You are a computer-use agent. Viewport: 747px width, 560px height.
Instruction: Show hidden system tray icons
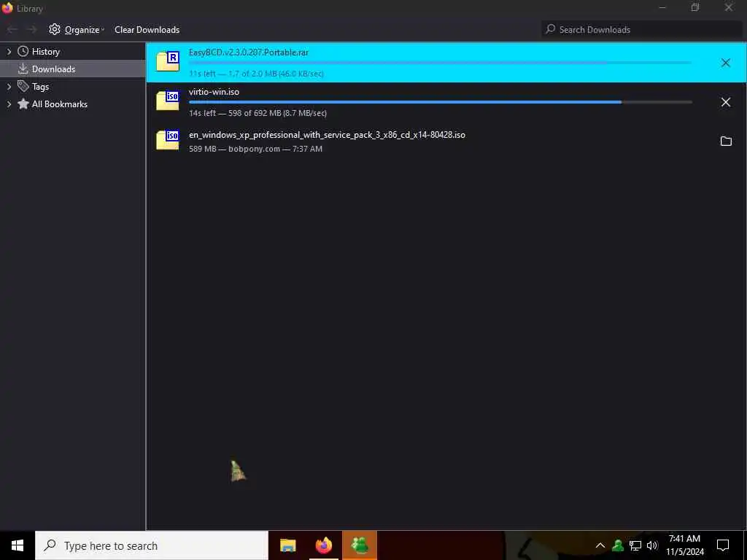(x=600, y=545)
